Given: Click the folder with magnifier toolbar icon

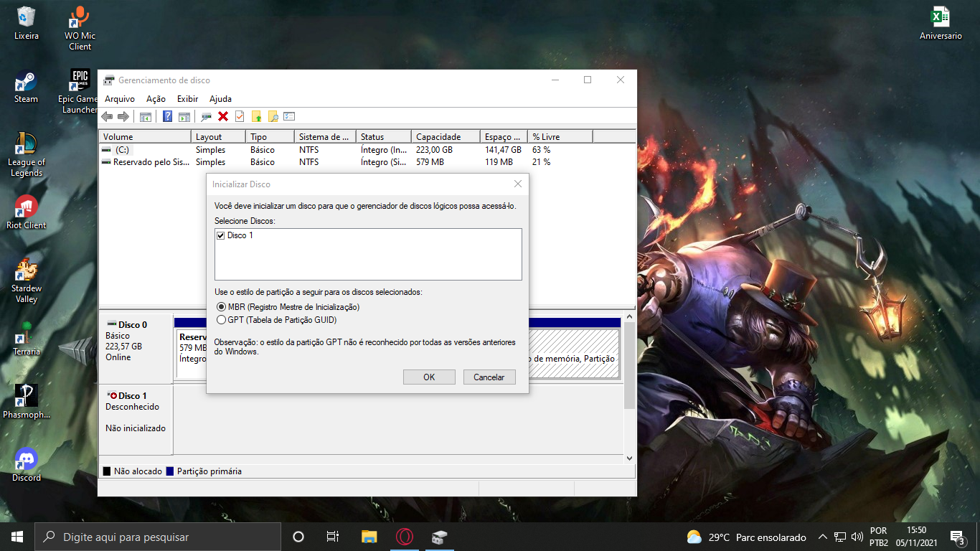Looking at the screenshot, I should [273, 116].
